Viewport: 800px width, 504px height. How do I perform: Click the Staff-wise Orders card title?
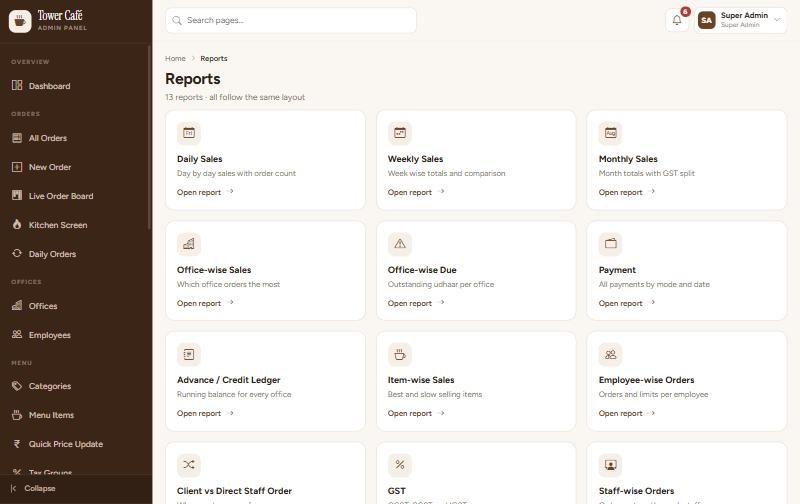pyautogui.click(x=636, y=491)
